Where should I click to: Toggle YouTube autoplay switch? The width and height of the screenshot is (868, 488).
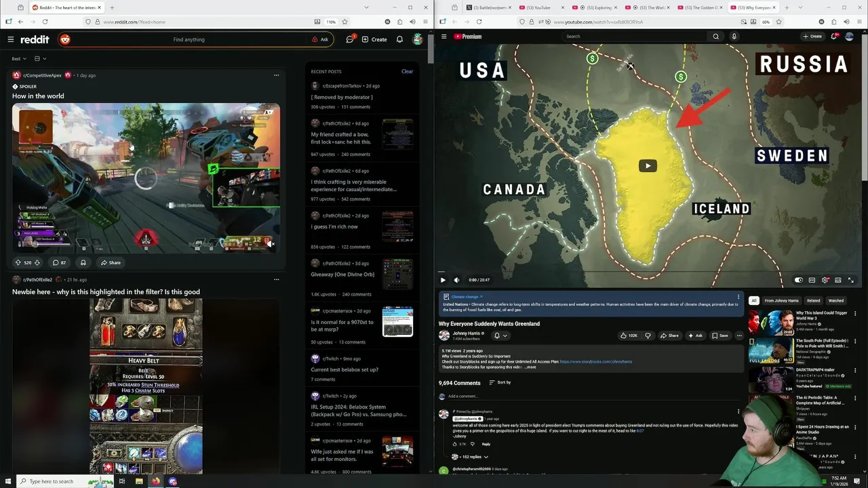pos(799,280)
